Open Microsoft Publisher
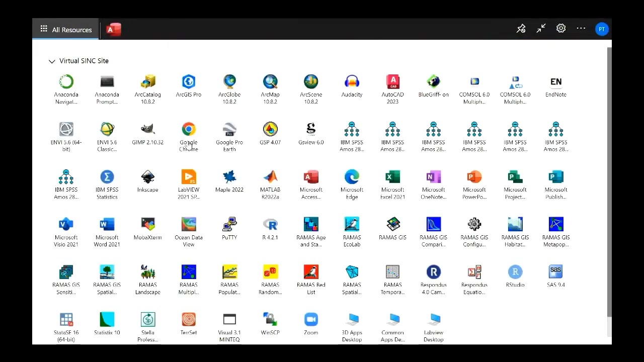 pyautogui.click(x=556, y=185)
